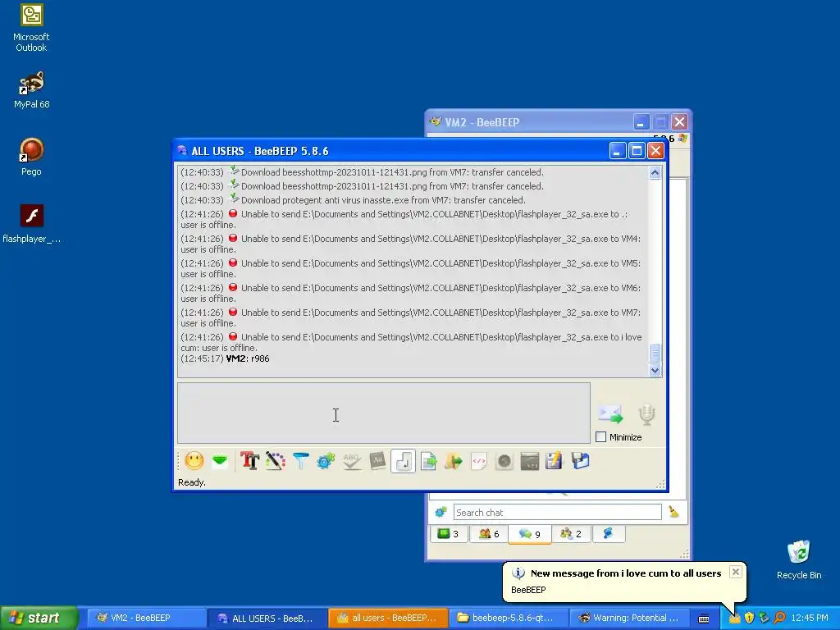This screenshot has width=840, height=630.
Task: Click the Search chat field in VM2 window
Action: pos(557,513)
